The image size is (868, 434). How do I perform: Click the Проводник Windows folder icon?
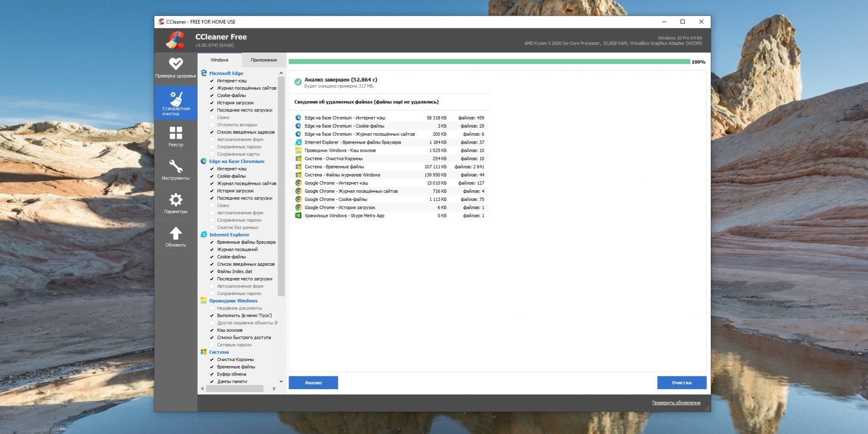(x=204, y=300)
